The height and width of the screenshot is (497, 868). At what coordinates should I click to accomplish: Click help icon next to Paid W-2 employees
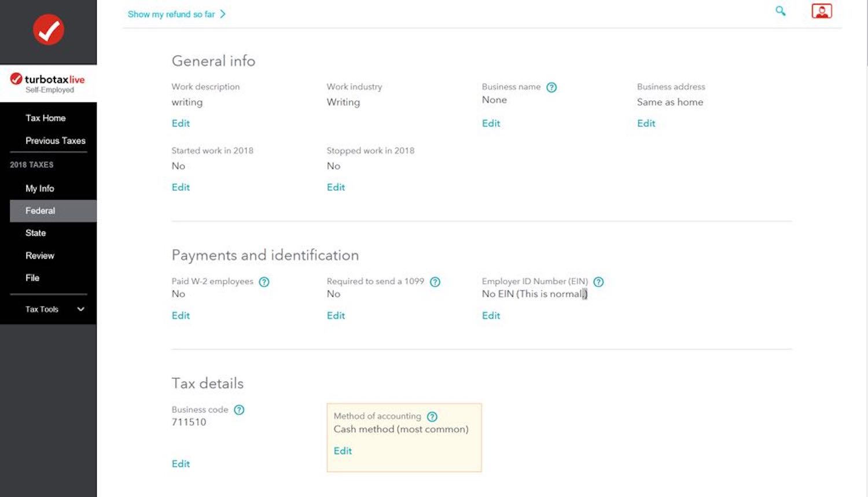pyautogui.click(x=264, y=282)
